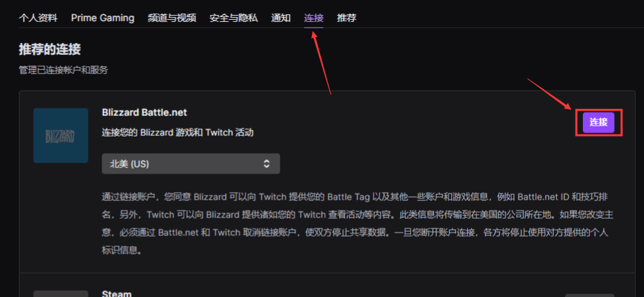
Task: Open the 频道与视频 tab
Action: tap(171, 18)
